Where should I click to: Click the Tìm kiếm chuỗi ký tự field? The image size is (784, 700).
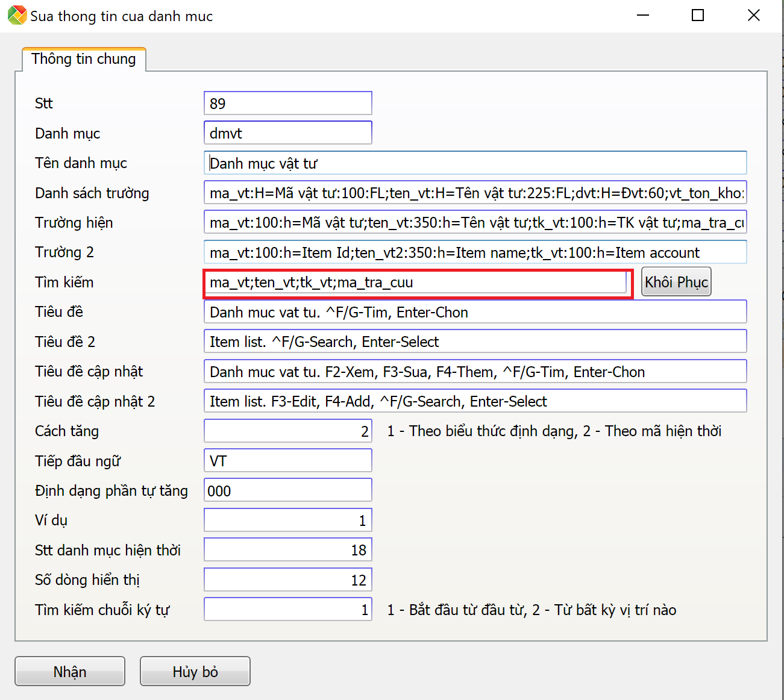coord(288,610)
